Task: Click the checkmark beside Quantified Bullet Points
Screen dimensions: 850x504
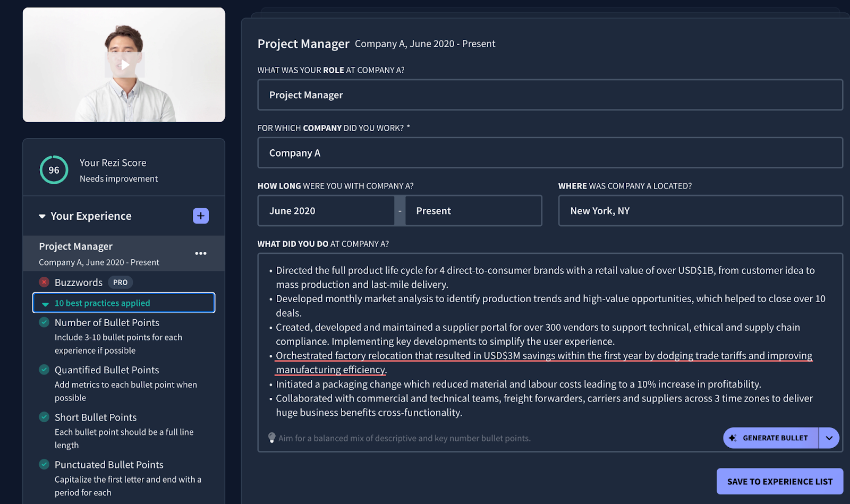Action: point(44,370)
